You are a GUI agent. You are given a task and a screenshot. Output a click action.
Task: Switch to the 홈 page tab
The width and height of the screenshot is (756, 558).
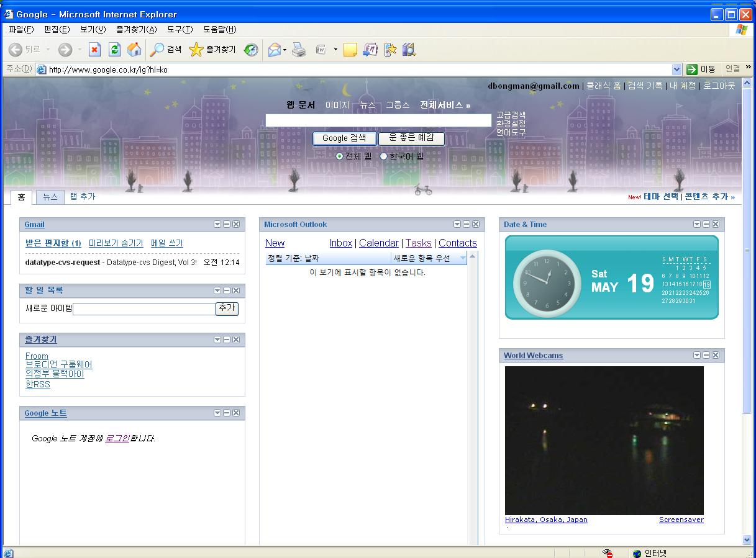(x=21, y=197)
